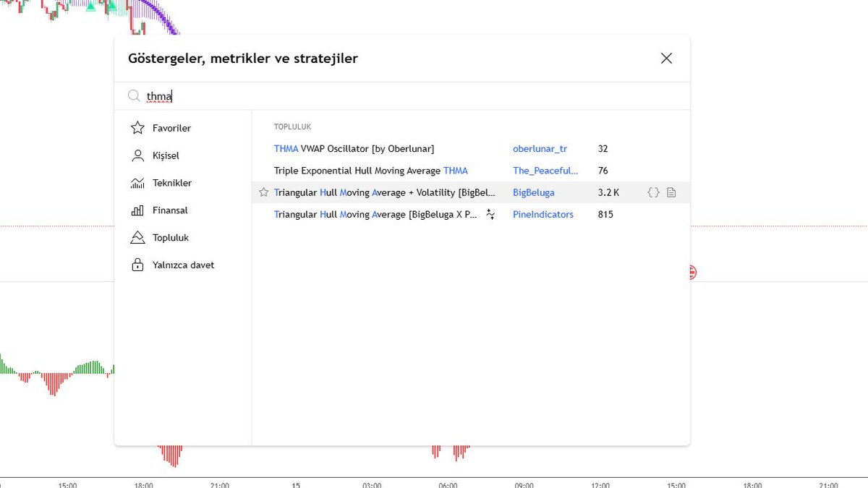The image size is (868, 488).
Task: Open the Yalnızca davet category
Action: pos(182,265)
